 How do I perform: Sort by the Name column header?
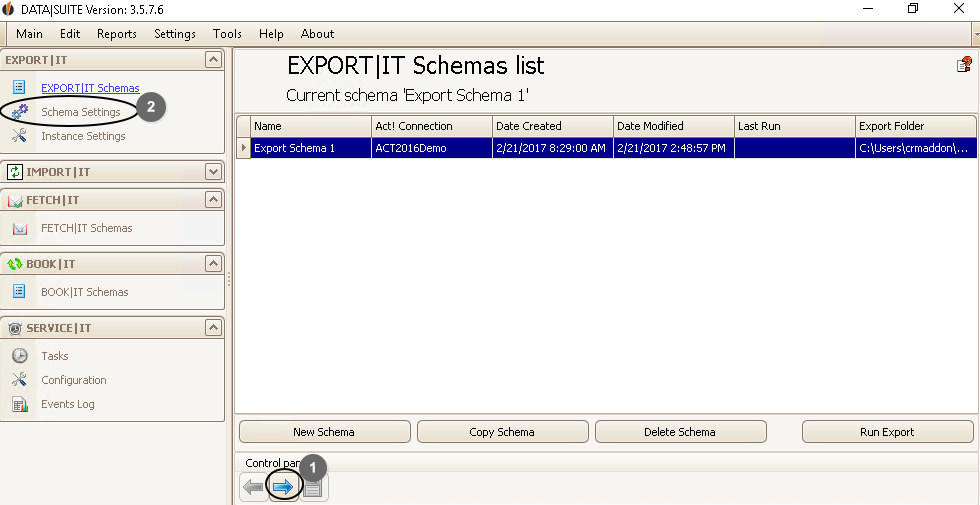tap(311, 126)
